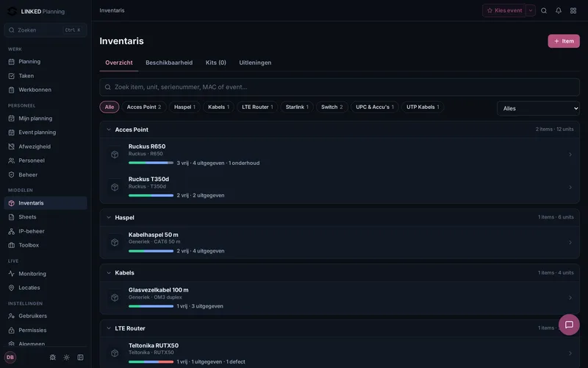Image resolution: width=588 pixels, height=368 pixels.
Task: Open Ruckus T350d details chevron
Action: click(570, 187)
